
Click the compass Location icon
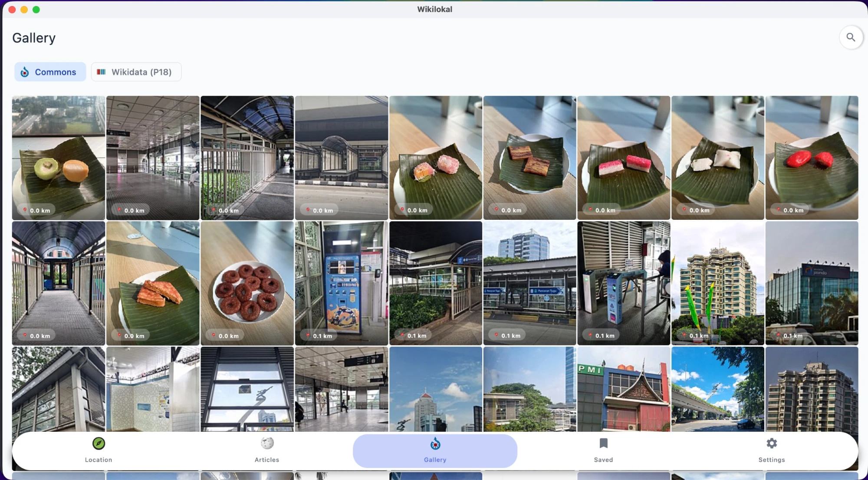tap(99, 444)
